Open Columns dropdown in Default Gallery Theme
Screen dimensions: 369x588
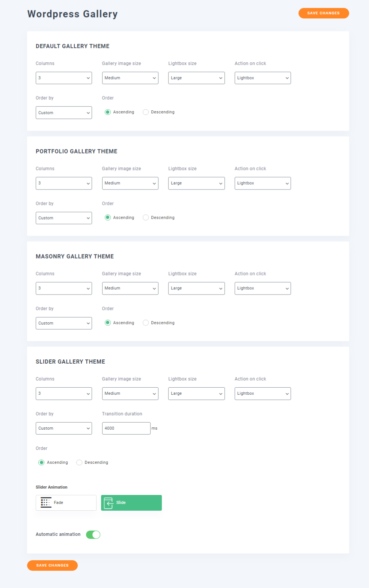click(64, 78)
